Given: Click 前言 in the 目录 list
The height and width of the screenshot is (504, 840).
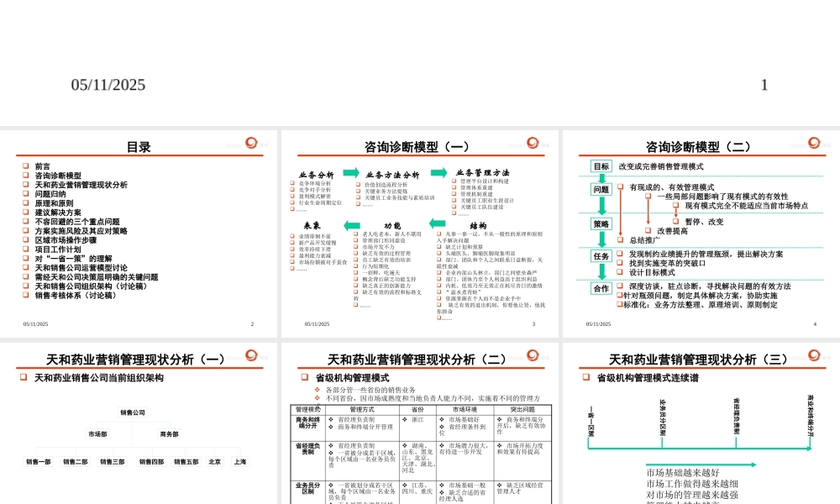Looking at the screenshot, I should coord(42,166).
